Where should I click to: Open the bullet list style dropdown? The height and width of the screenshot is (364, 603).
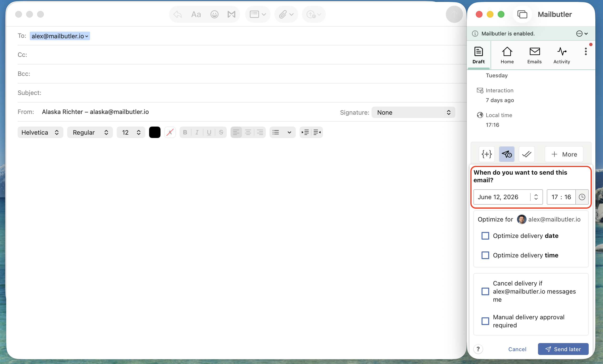pyautogui.click(x=282, y=132)
